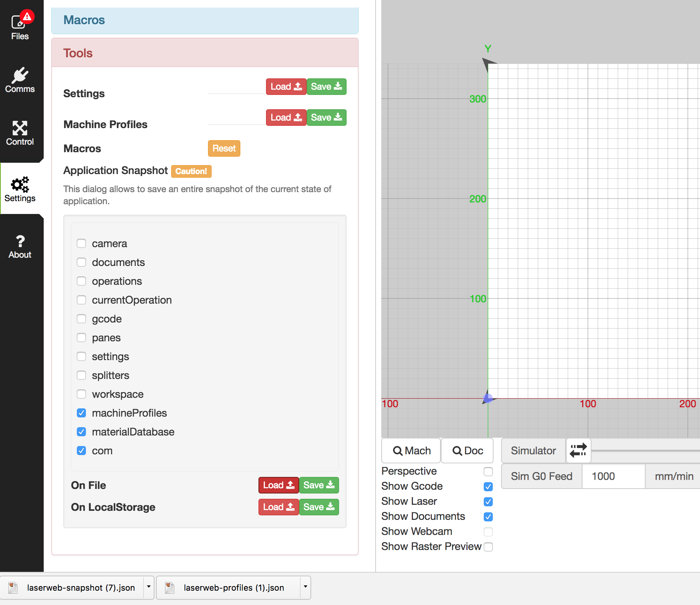Click the Sim G0 Feed input field
Viewport: 700px width, 605px height.
613,477
